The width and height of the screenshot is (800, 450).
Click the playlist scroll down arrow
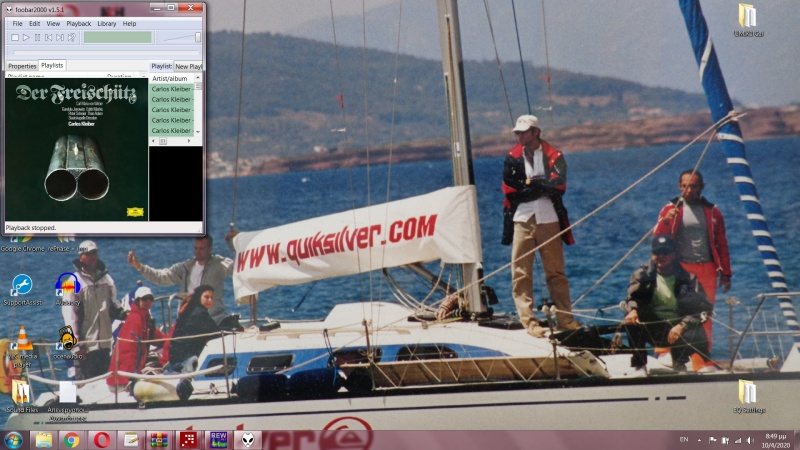coord(198,132)
